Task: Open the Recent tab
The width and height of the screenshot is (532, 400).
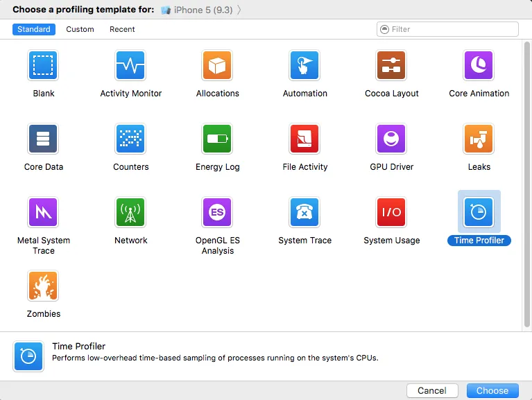Action: 122,29
